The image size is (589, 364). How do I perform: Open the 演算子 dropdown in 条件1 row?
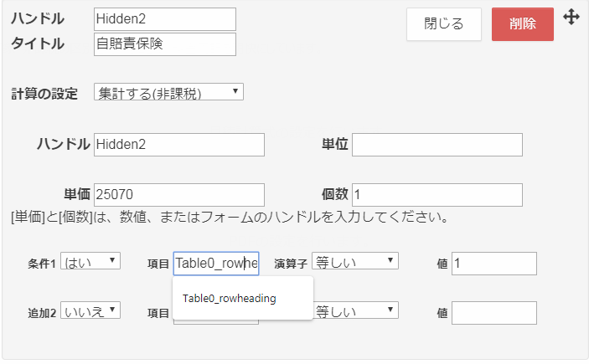pos(355,262)
